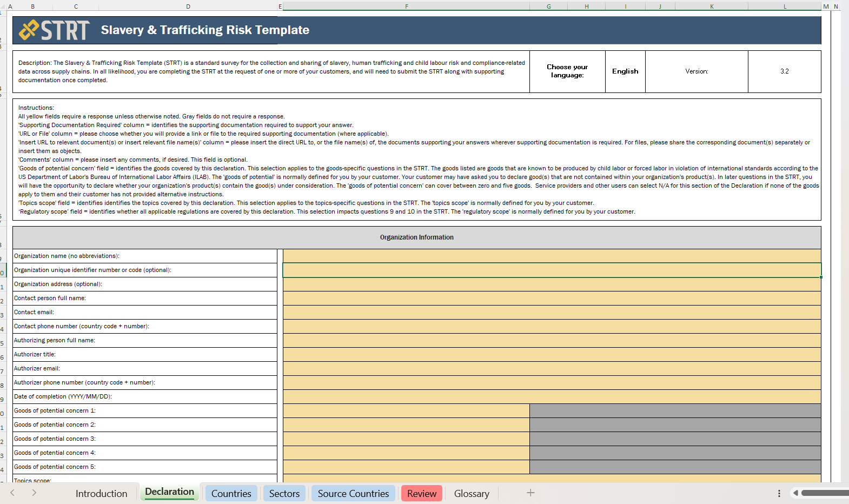The image size is (849, 504).
Task: Select Goods of potential concern 5 field
Action: [406, 467]
